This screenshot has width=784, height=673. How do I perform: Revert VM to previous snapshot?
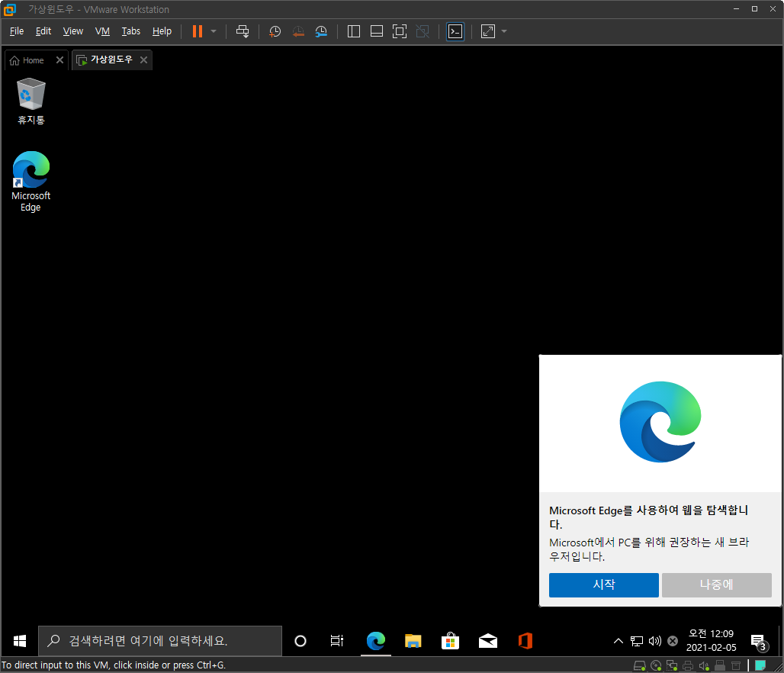298,31
